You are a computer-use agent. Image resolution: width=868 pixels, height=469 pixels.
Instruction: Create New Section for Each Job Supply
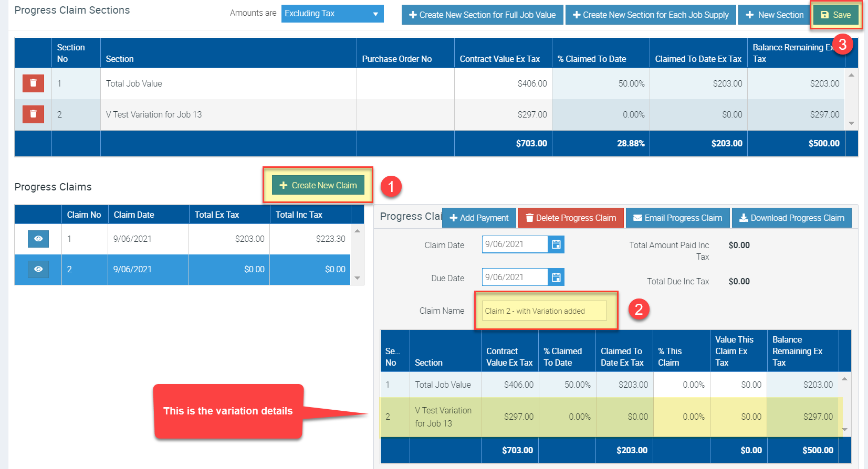(x=651, y=15)
